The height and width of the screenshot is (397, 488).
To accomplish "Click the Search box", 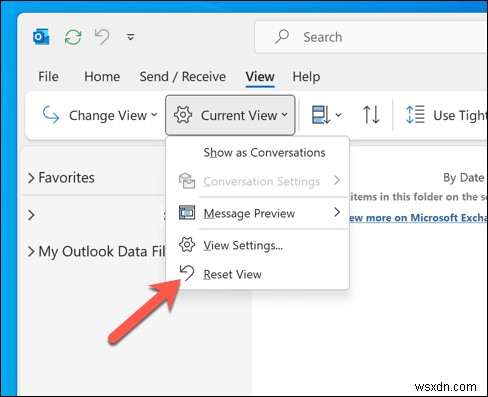I will click(x=371, y=37).
